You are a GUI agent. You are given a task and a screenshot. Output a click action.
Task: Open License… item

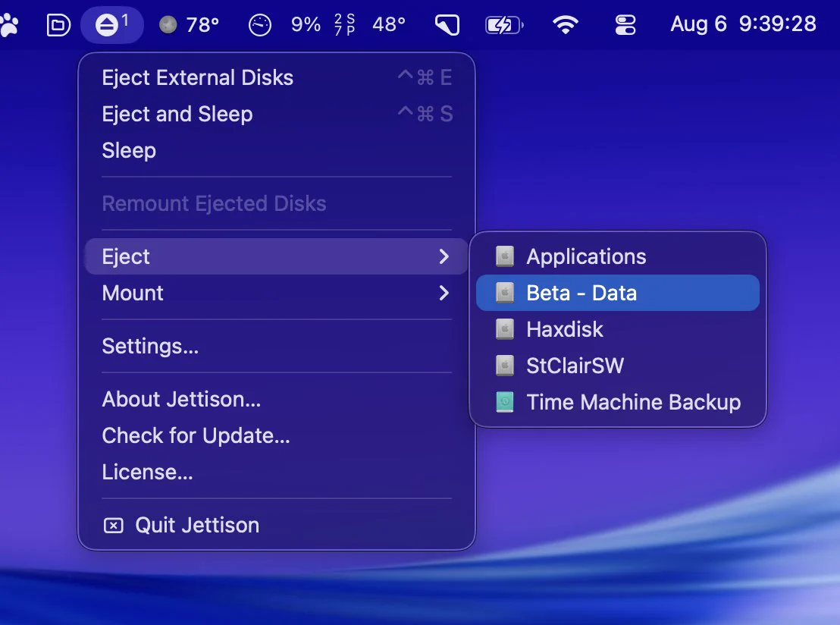pyautogui.click(x=277, y=473)
